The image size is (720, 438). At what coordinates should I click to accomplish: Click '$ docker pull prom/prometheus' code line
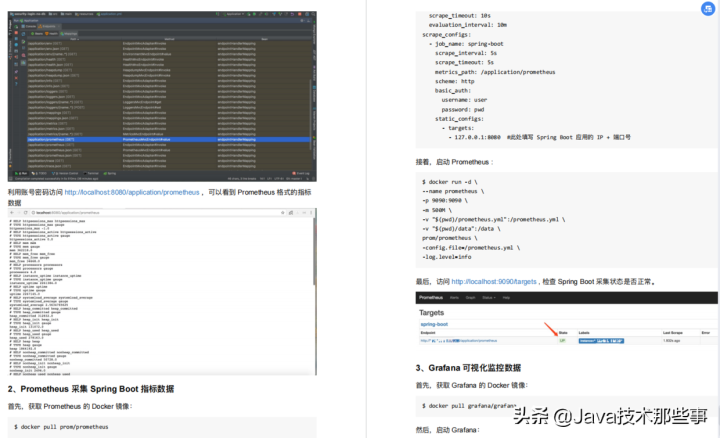click(x=61, y=427)
